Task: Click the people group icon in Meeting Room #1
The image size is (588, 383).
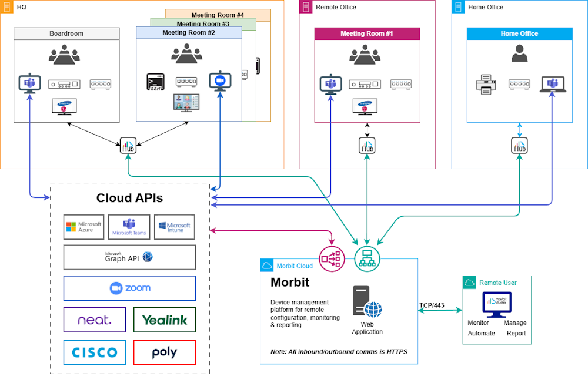Action: point(365,55)
